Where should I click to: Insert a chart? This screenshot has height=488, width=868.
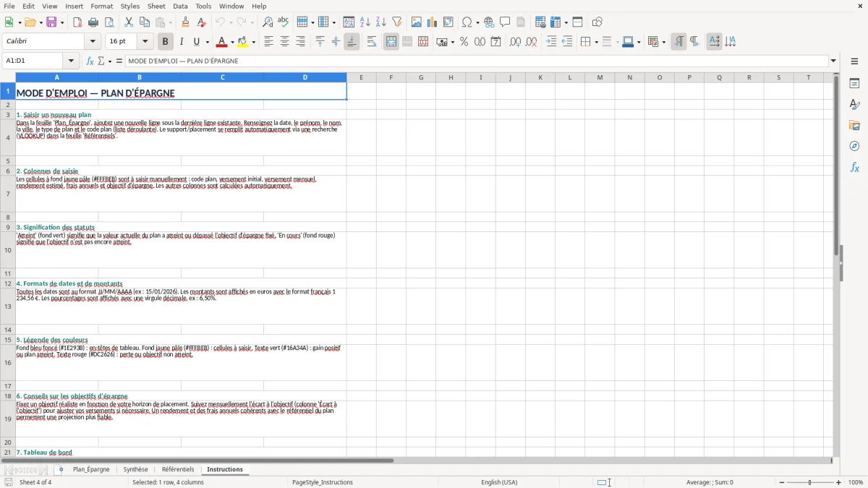(x=433, y=22)
